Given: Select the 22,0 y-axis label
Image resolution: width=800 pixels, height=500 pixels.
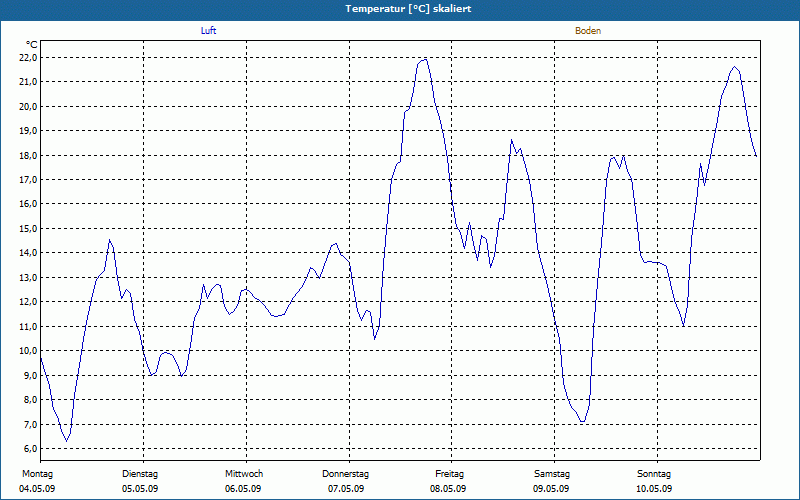Looking at the screenshot, I should click(x=28, y=58).
